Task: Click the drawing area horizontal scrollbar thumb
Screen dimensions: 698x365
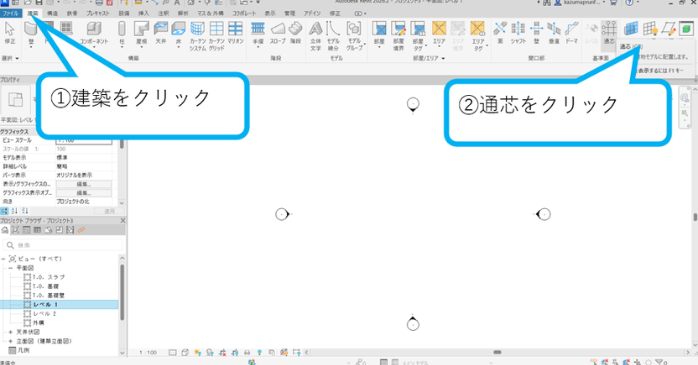Action: click(x=497, y=353)
